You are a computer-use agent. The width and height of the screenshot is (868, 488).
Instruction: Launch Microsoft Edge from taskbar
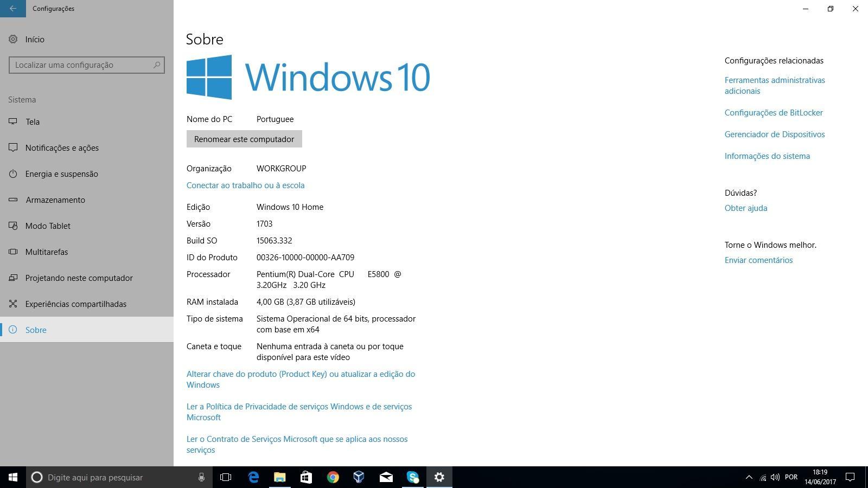(x=253, y=477)
